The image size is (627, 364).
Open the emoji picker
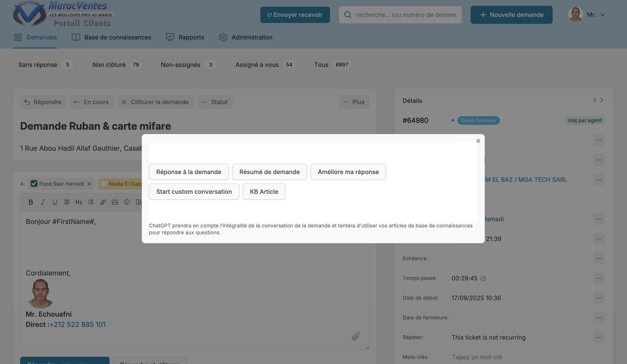(127, 202)
